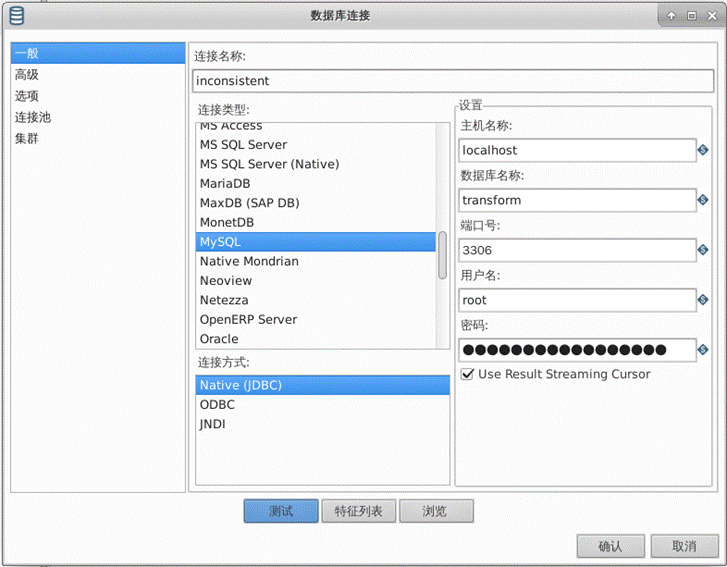Viewport: 727px width, 567px height.
Task: Select Oracle connection type
Action: pyautogui.click(x=316, y=339)
